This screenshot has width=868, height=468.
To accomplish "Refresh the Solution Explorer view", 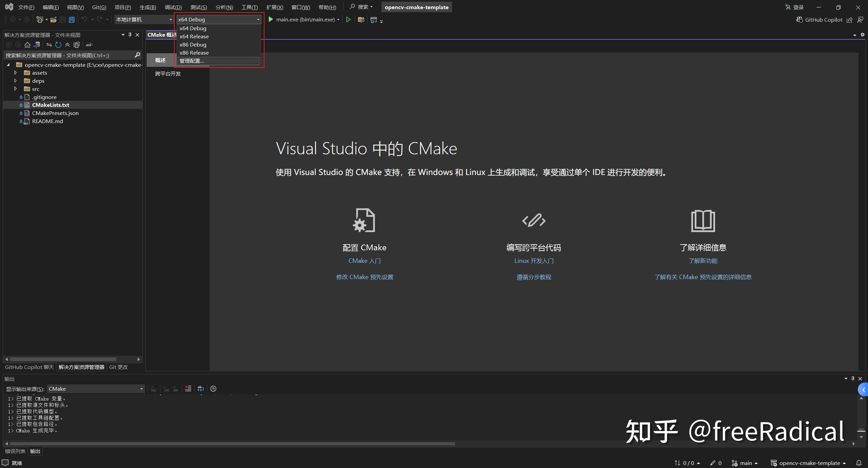I will [x=58, y=45].
